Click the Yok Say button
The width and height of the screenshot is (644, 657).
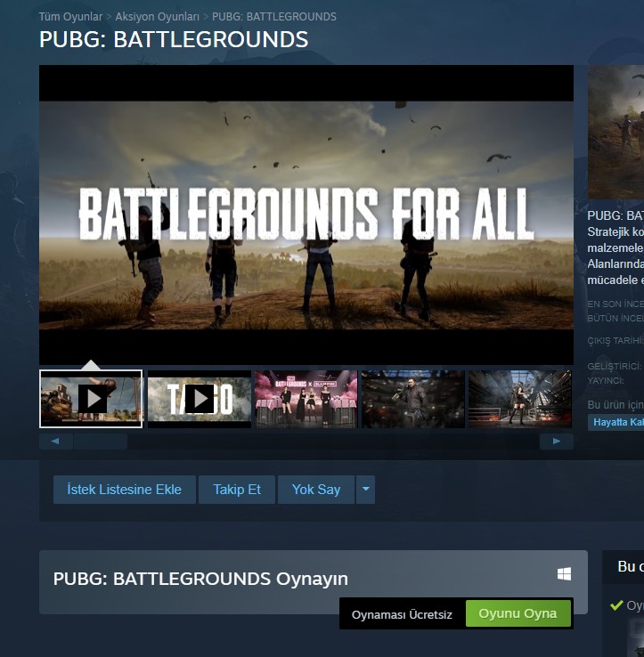pos(316,490)
